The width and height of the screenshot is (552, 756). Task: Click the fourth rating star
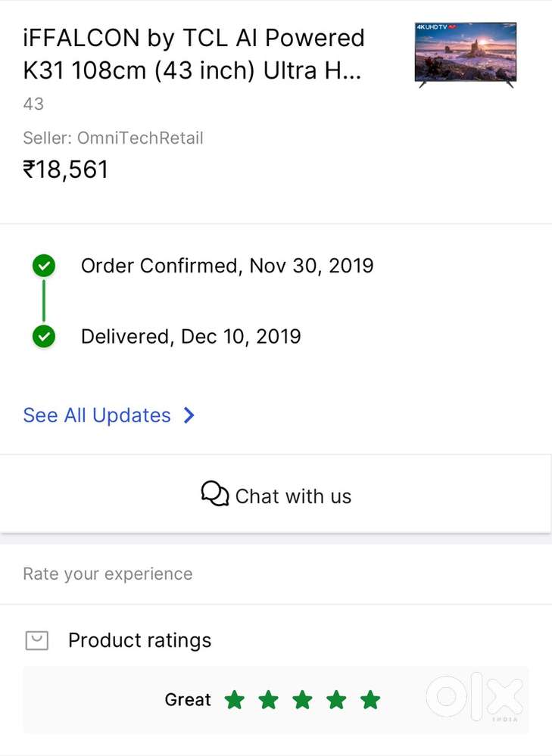point(336,700)
